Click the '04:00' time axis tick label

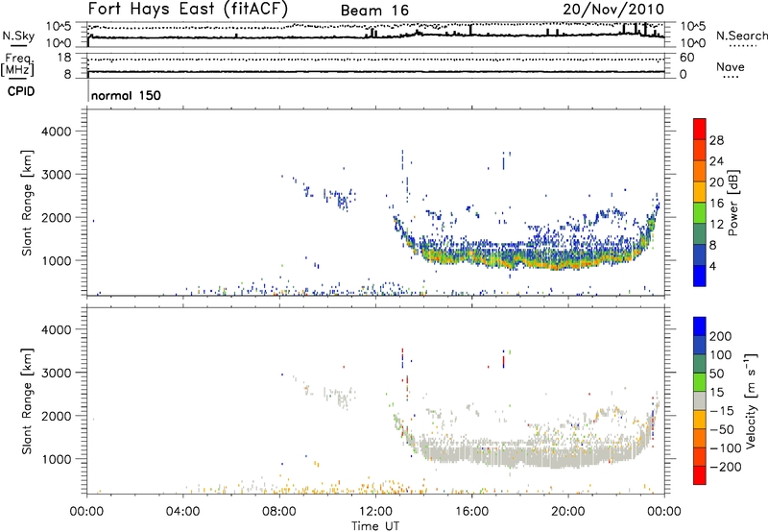click(x=183, y=512)
